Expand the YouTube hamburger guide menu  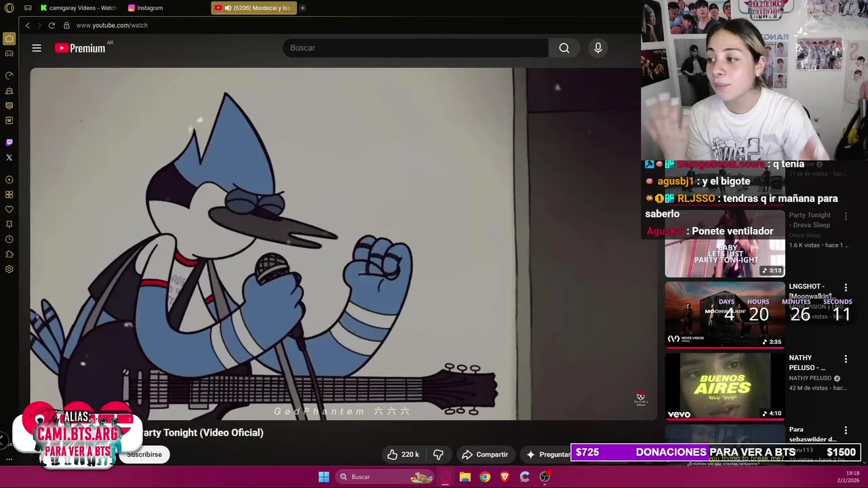pos(37,48)
